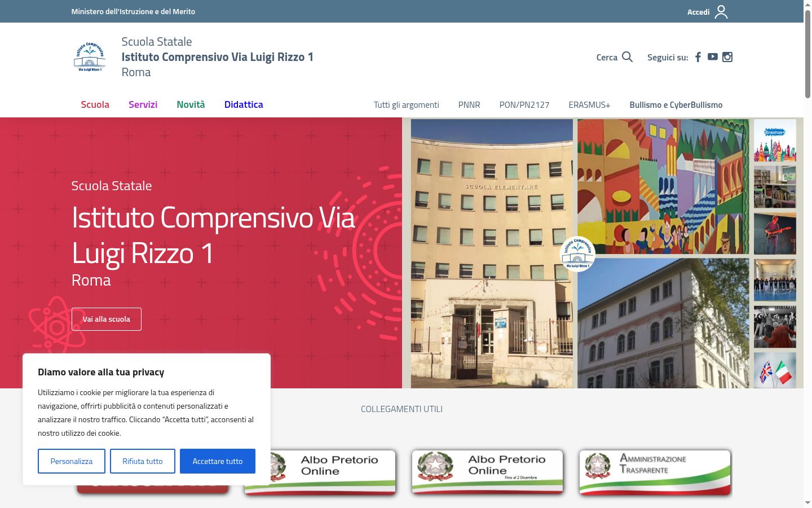Click Accettare tutto button
Viewport: 812px width, 508px height.
click(218, 461)
